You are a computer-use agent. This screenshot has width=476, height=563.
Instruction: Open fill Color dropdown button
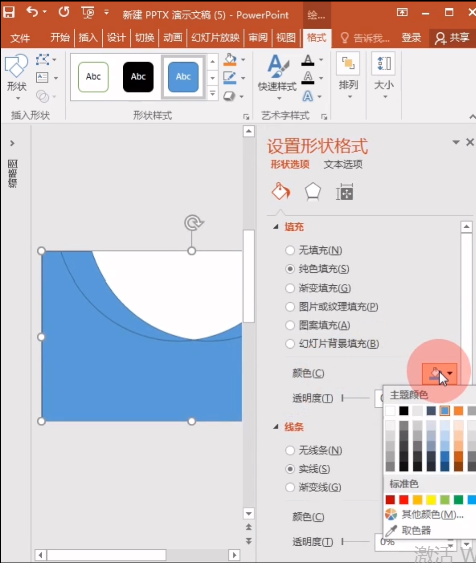pyautogui.click(x=439, y=373)
